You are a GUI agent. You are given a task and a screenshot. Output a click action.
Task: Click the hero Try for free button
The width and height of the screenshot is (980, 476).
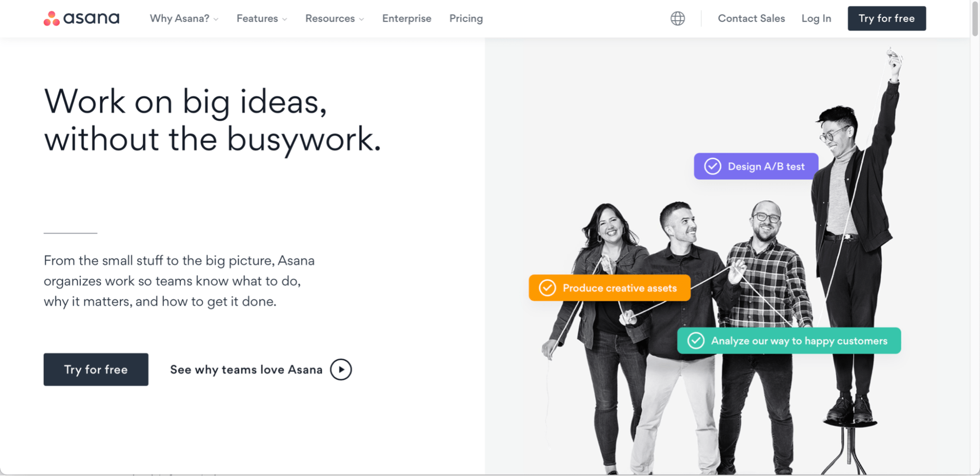click(x=96, y=370)
